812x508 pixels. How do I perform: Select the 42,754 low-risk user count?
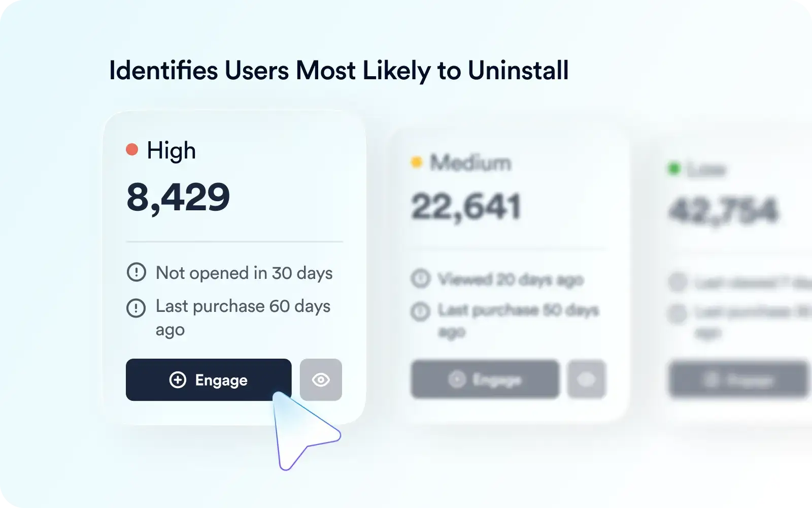tap(723, 210)
